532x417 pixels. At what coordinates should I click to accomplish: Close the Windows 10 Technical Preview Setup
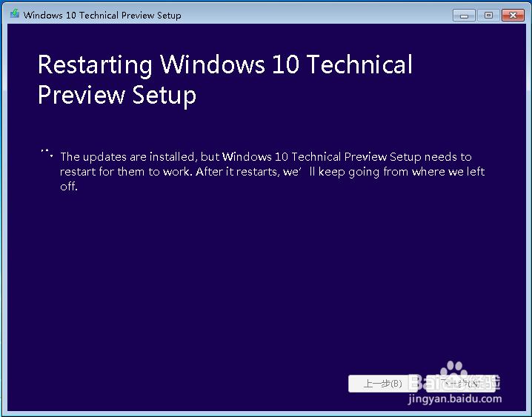[x=513, y=16]
